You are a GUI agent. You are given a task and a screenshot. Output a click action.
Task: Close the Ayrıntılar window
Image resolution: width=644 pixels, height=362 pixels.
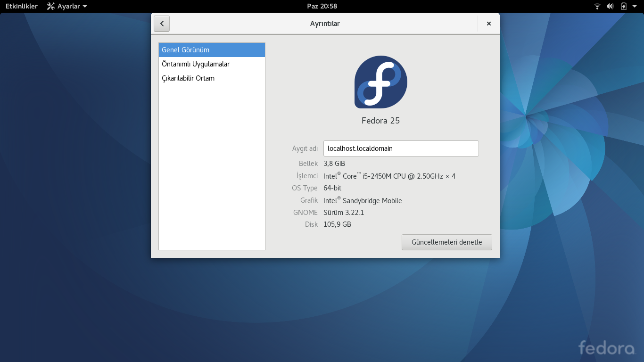489,24
